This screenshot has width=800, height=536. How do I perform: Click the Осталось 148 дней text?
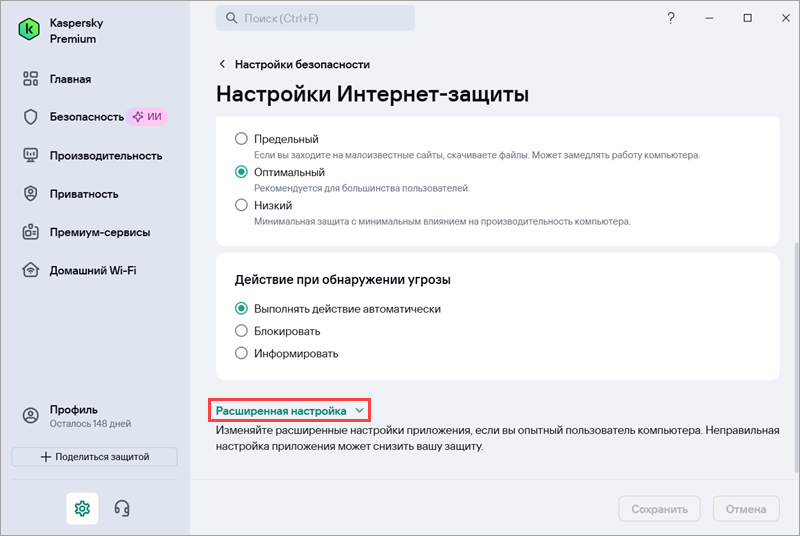(90, 423)
